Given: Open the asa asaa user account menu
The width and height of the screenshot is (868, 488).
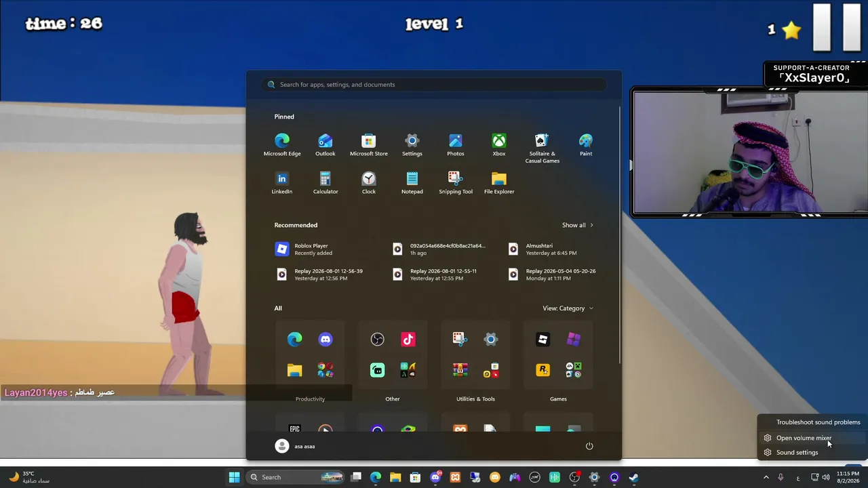Looking at the screenshot, I should click(295, 446).
